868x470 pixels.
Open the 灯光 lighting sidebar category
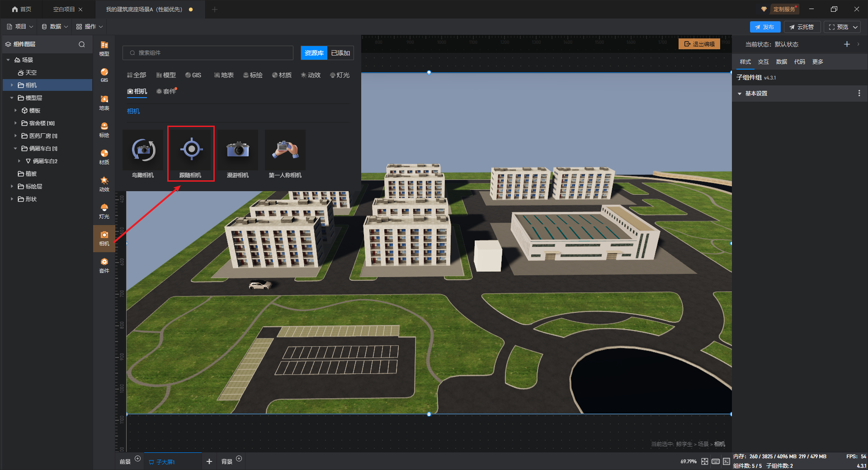(104, 211)
